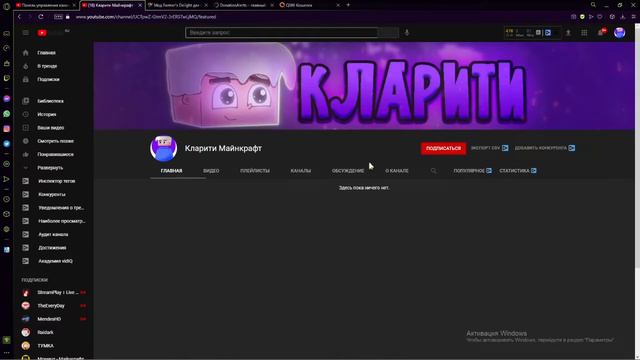This screenshot has height=360, width=640.
Task: Open the YouTube apps grid icon
Action: coord(584,33)
